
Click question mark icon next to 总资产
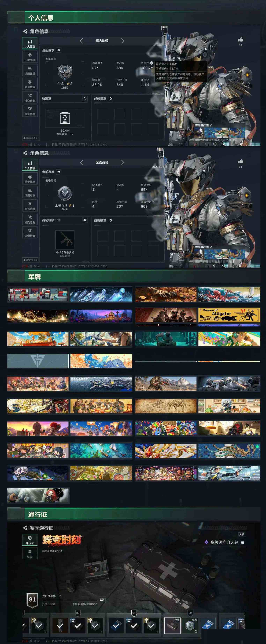(x=152, y=63)
